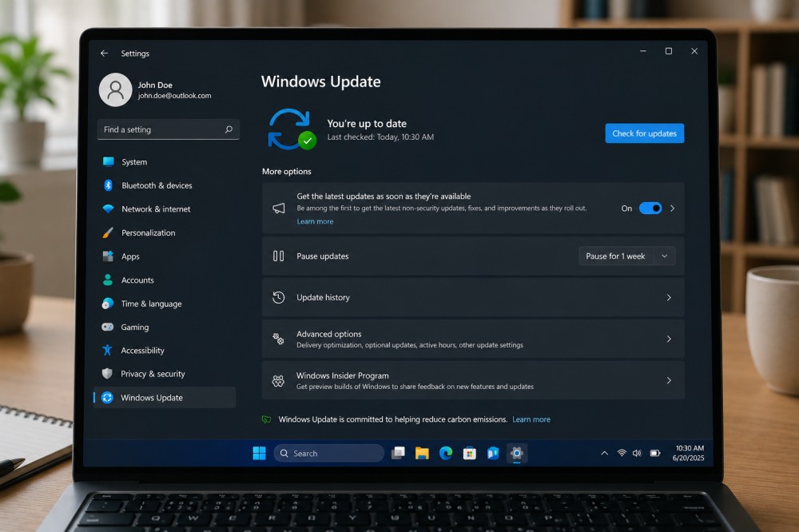Show hidden icons tray chevron
Image resolution: width=799 pixels, height=532 pixels.
(x=604, y=452)
